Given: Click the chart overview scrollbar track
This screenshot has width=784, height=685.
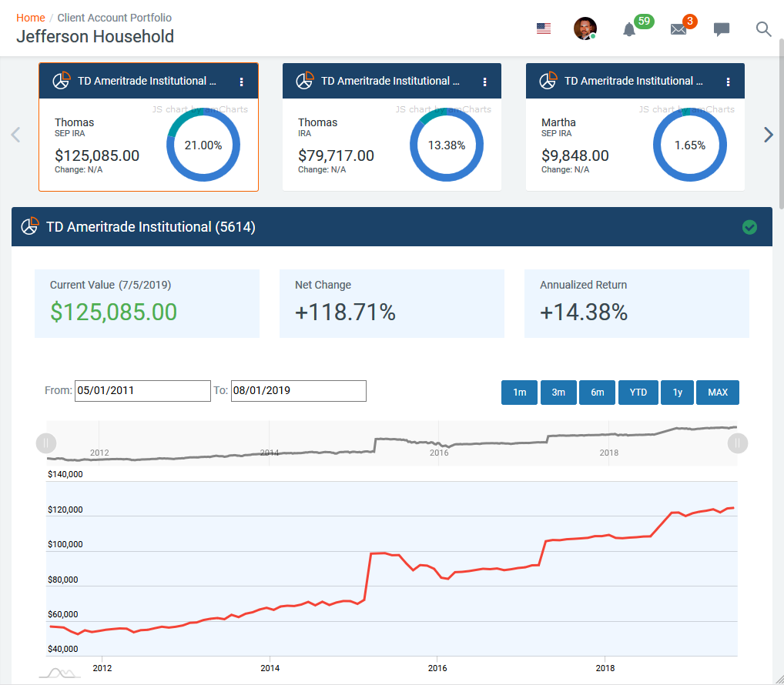Looking at the screenshot, I should pyautogui.click(x=392, y=443).
